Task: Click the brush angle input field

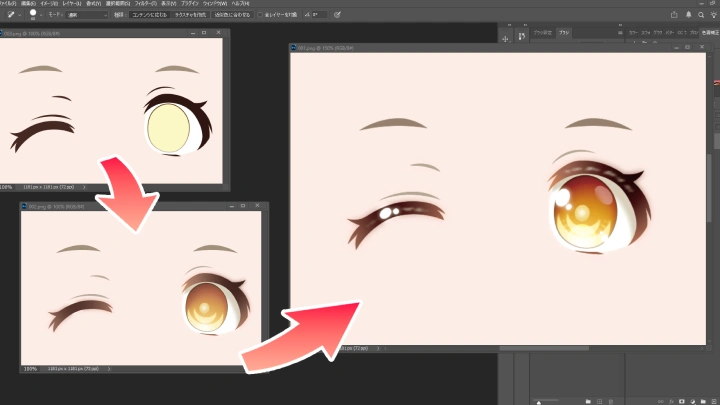Action: (319, 15)
